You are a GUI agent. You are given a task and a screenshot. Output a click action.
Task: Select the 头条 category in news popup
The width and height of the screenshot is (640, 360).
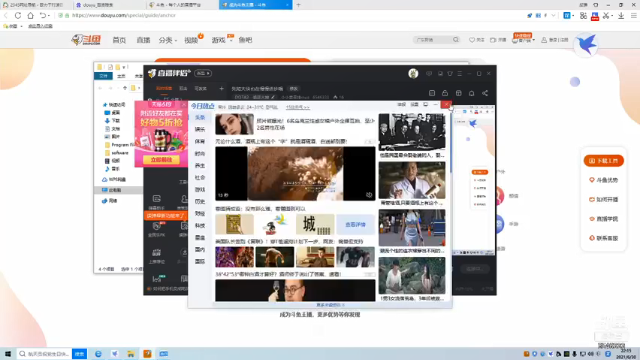[200, 118]
